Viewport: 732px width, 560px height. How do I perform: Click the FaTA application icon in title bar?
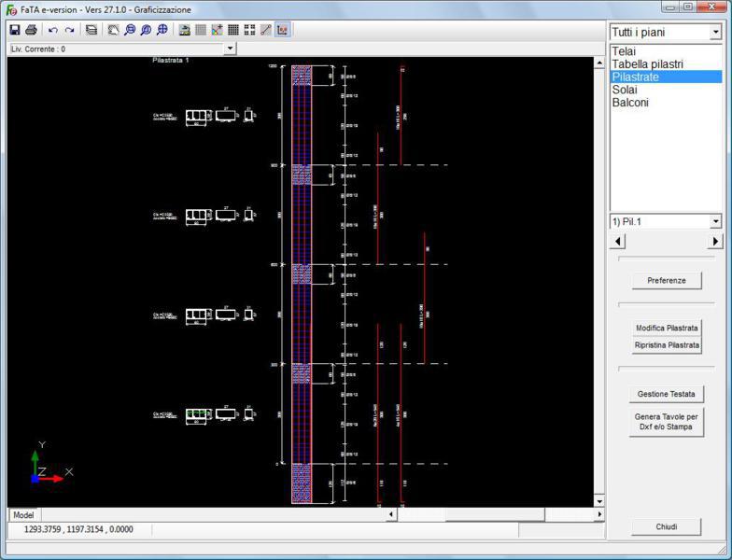11,9
